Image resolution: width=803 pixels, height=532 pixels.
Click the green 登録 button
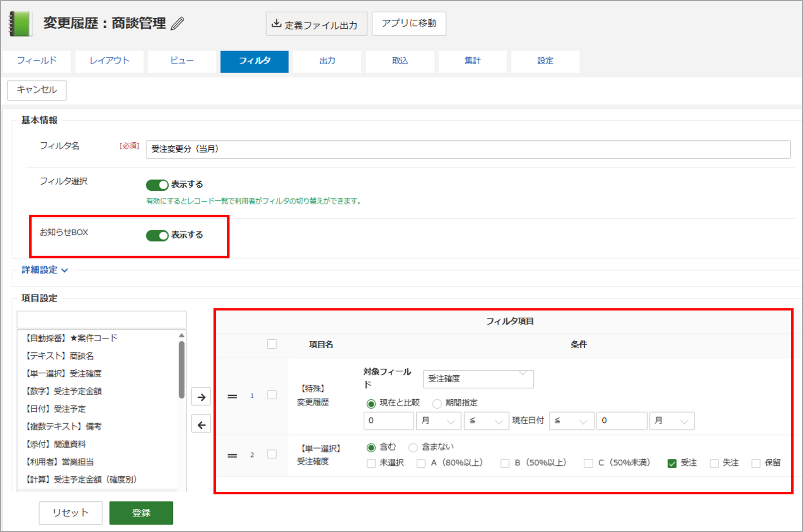click(141, 513)
